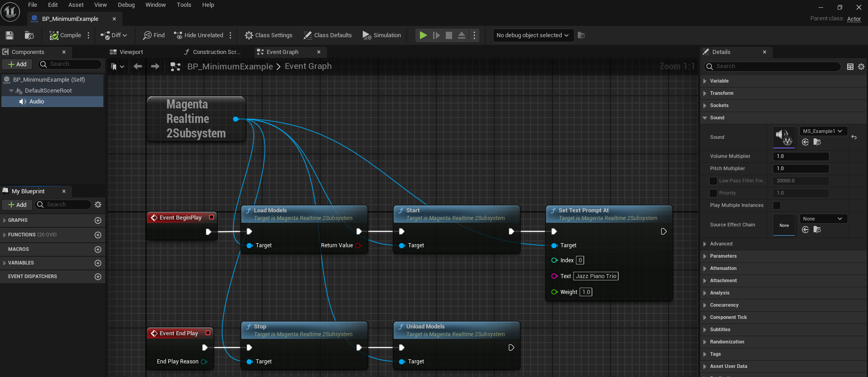
Task: Toggle Play Multiple Instances checkbox
Action: pyautogui.click(x=777, y=206)
